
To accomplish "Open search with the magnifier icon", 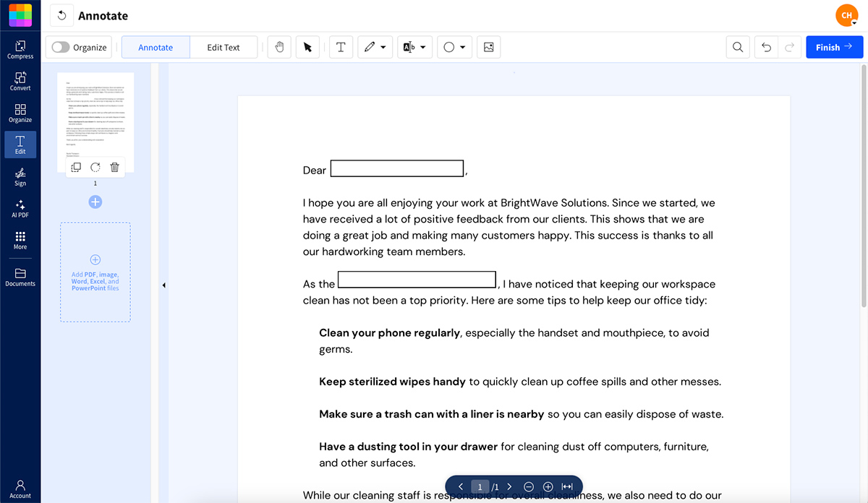I will coord(737,46).
